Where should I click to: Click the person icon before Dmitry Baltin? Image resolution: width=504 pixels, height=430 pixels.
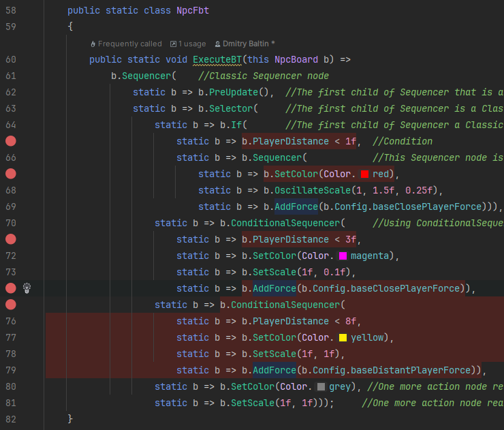pyautogui.click(x=218, y=44)
